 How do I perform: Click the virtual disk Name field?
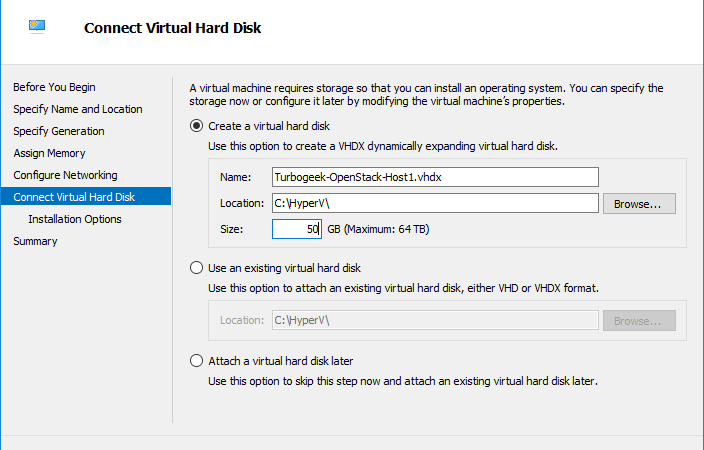pos(435,177)
